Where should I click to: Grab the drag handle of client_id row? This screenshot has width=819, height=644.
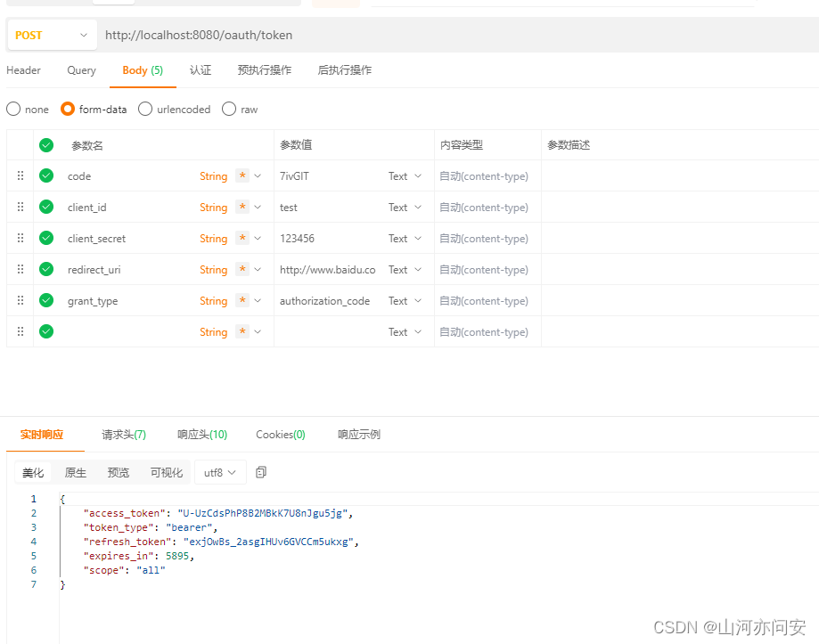click(20, 207)
